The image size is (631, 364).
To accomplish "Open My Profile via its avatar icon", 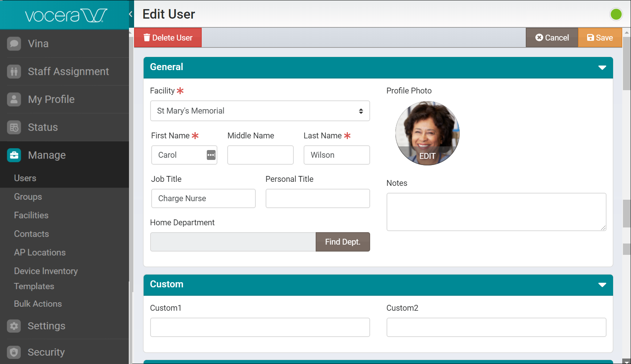I will (x=14, y=99).
